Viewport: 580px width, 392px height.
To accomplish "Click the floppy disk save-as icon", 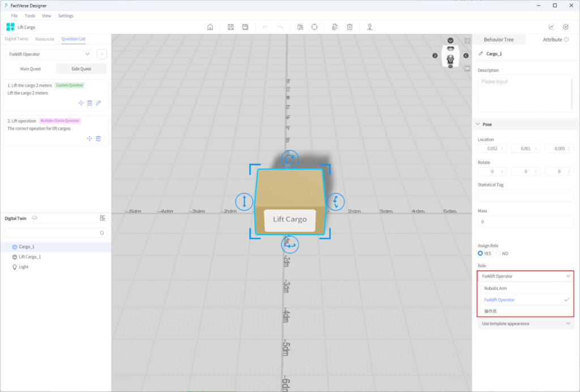I will tap(245, 27).
